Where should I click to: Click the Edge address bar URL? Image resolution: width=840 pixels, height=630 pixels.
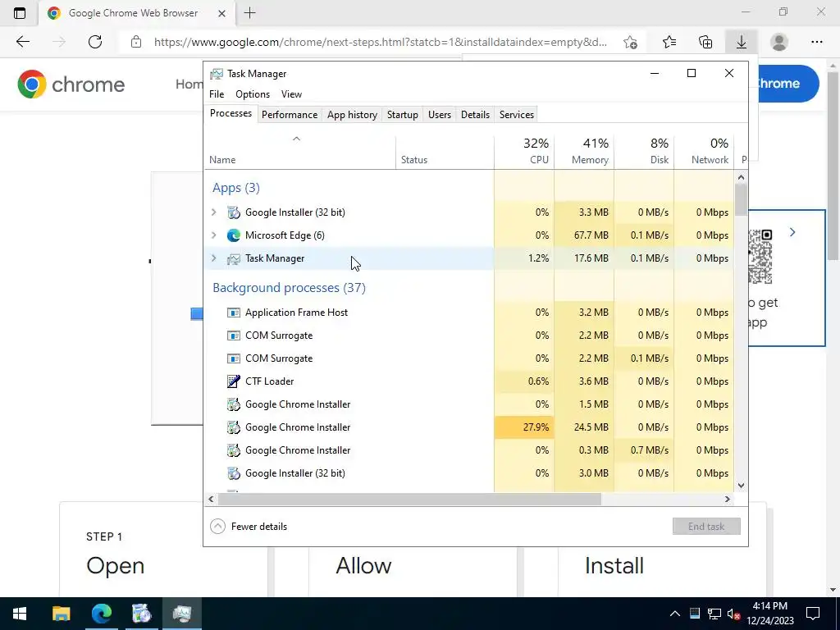coord(381,42)
